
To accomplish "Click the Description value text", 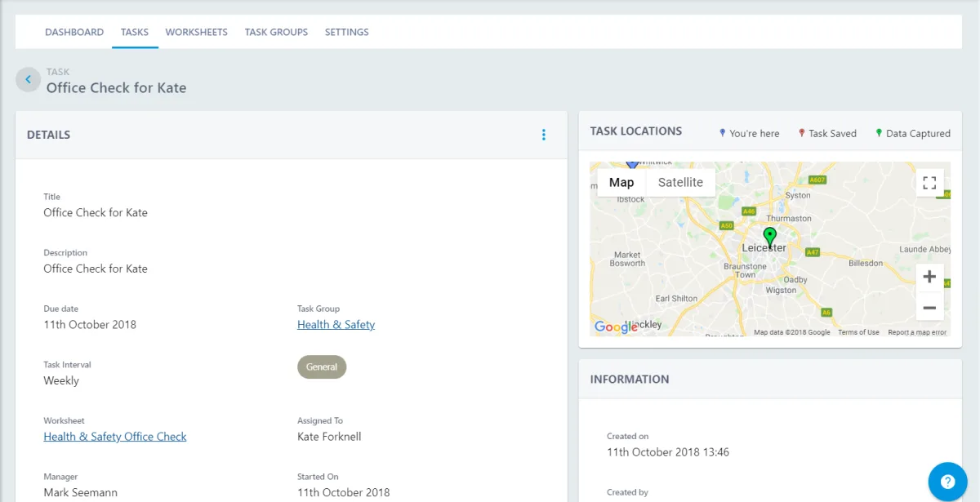I will (96, 269).
